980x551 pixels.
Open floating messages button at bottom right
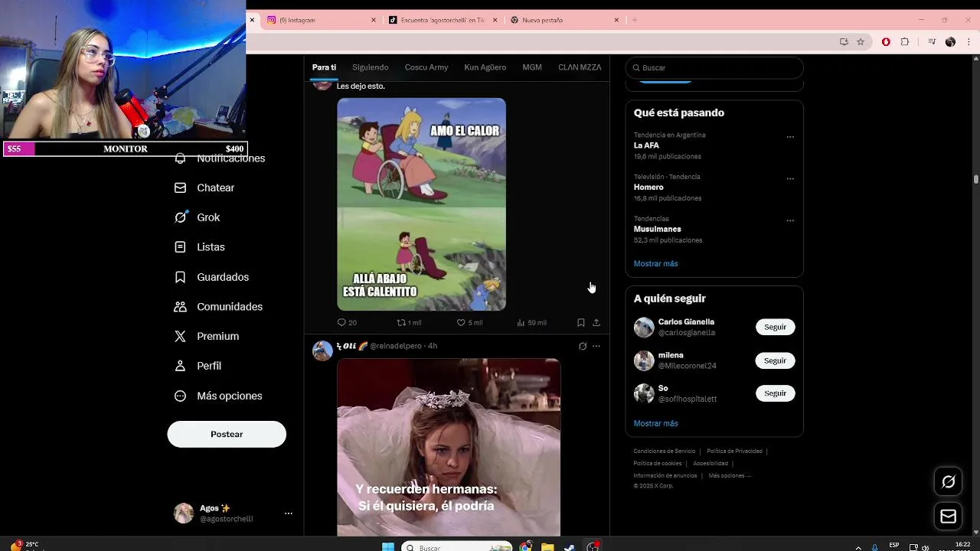click(x=949, y=517)
